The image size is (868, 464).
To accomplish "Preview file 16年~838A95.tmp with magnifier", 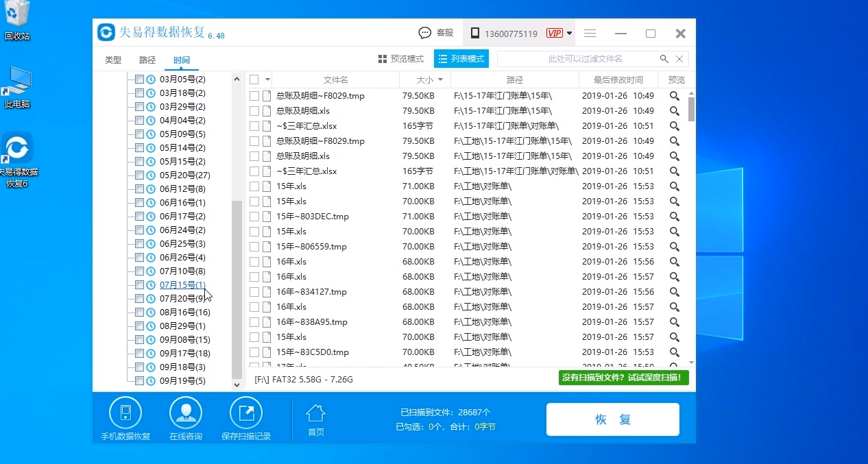I will [675, 322].
